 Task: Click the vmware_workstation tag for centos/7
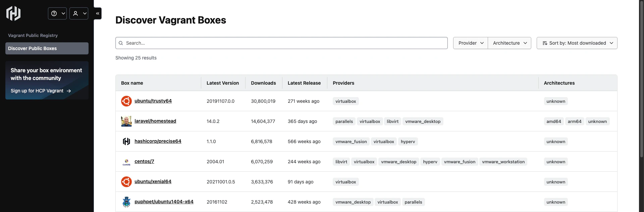coord(503,162)
